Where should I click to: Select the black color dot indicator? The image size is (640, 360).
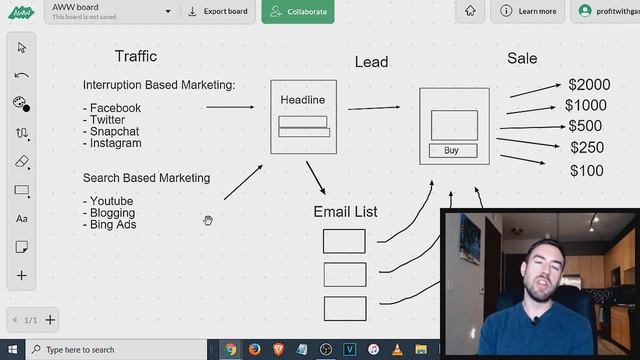coord(26,109)
